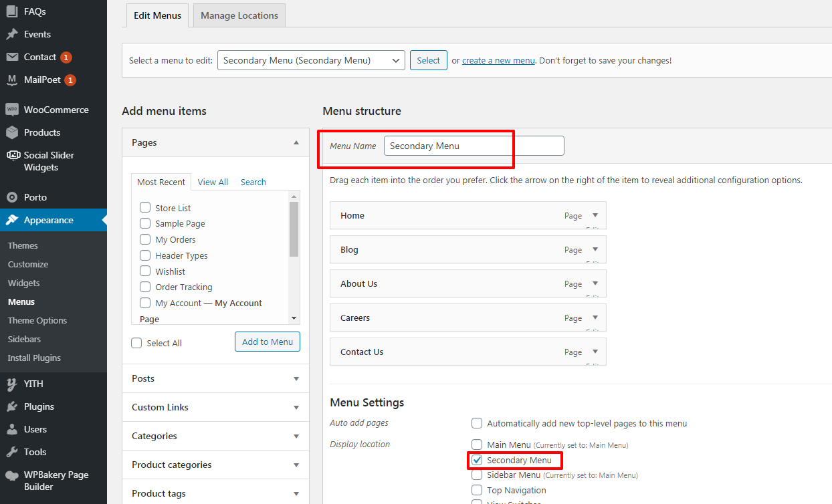Check the Sidebar Menu display location
The image size is (832, 504).
pos(477,475)
